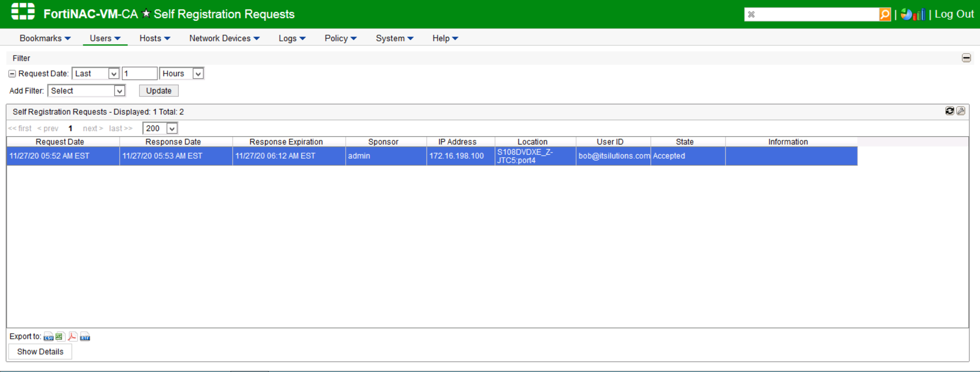Collapse the Filter panel

click(x=966, y=58)
